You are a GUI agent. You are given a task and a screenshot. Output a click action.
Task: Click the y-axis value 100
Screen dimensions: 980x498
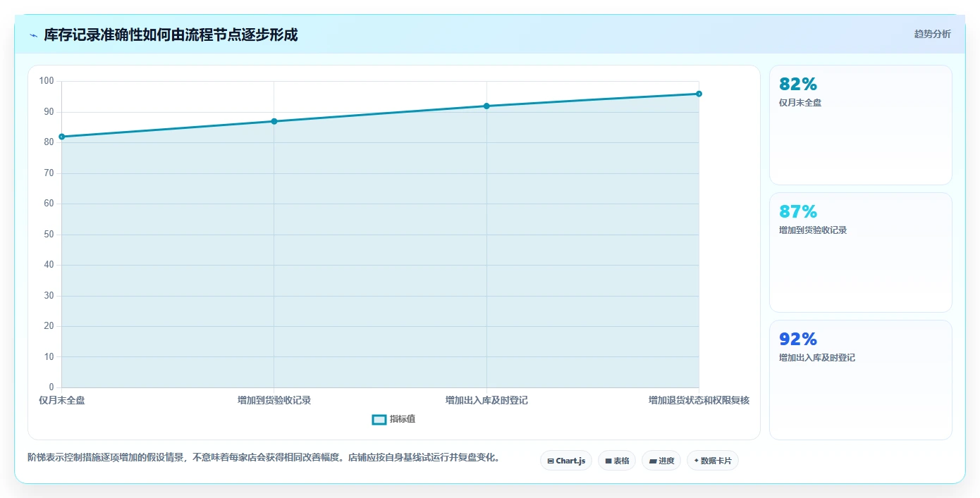[x=47, y=81]
